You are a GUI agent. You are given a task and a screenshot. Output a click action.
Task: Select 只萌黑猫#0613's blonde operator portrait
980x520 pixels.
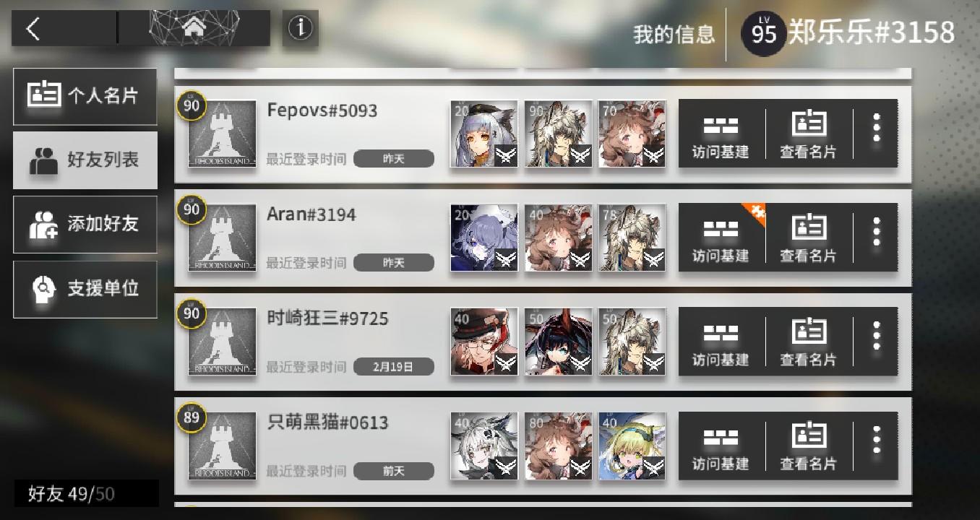[632, 446]
